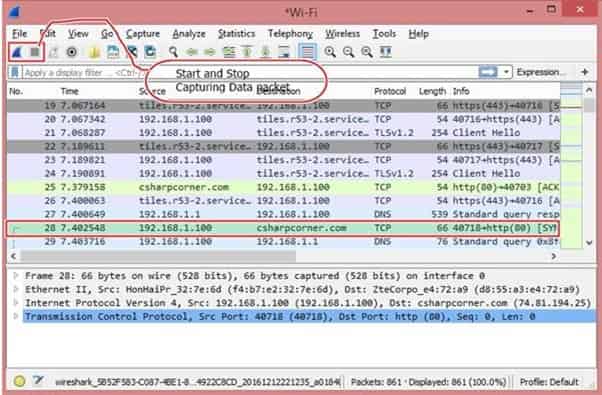Open the Capture menu

pyautogui.click(x=143, y=34)
